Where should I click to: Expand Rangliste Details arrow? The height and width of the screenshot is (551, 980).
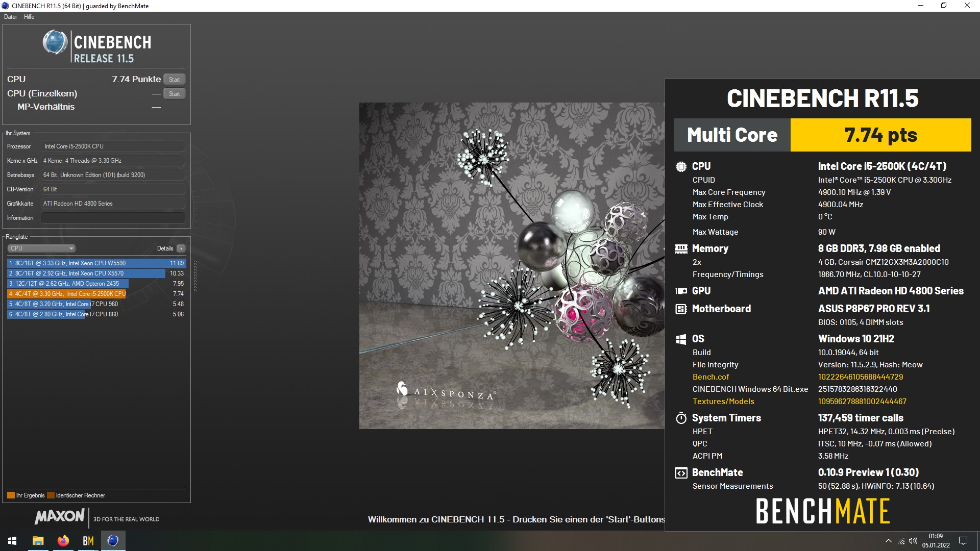181,248
